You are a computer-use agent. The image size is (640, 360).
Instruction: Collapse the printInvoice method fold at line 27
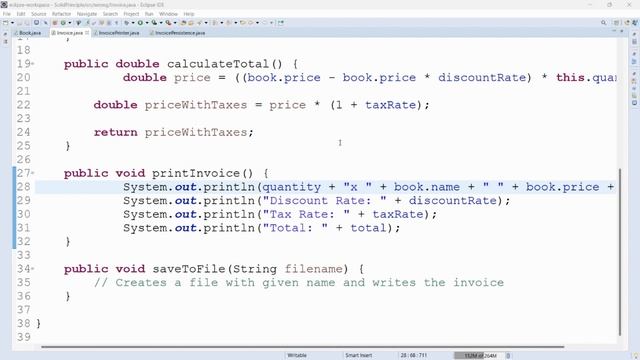[x=33, y=173]
